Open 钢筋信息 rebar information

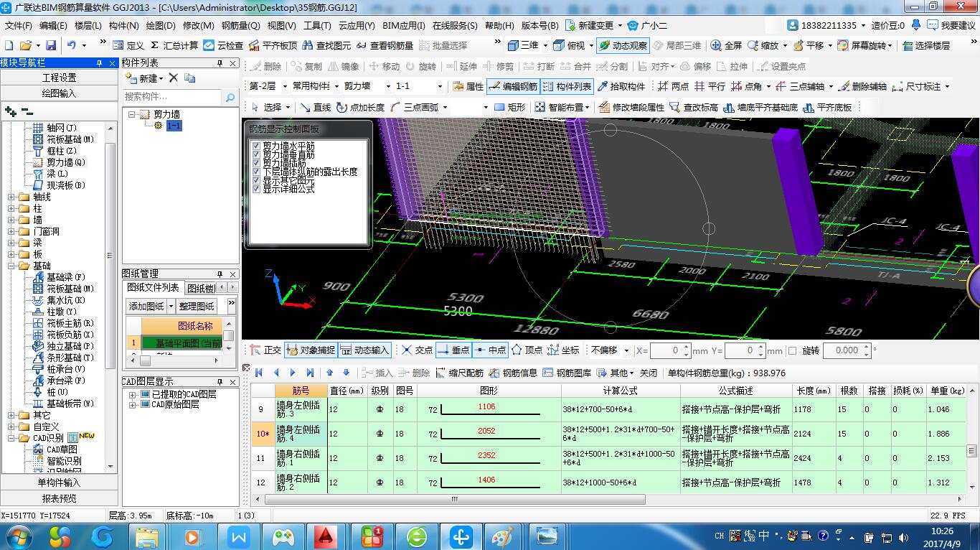[513, 373]
